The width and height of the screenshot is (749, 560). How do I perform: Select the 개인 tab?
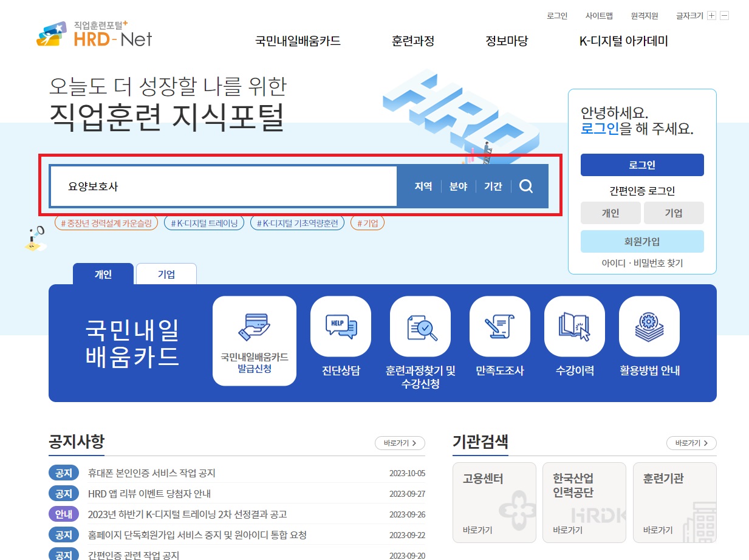103,274
